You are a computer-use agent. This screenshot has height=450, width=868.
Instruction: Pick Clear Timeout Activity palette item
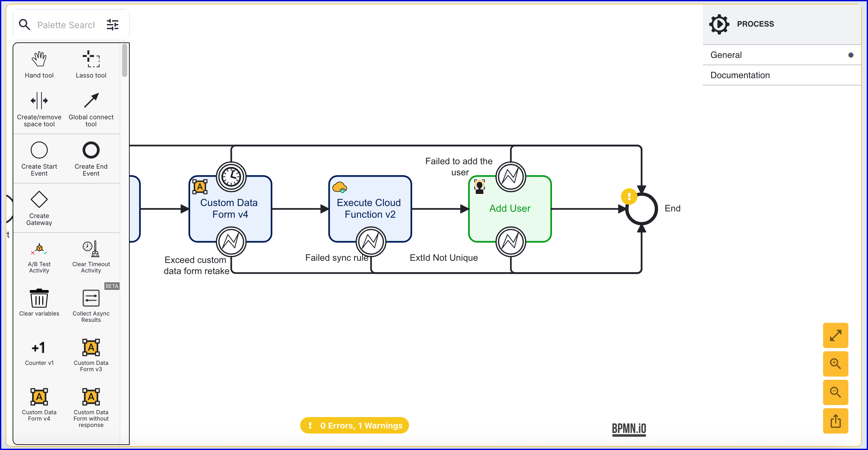pos(91,249)
